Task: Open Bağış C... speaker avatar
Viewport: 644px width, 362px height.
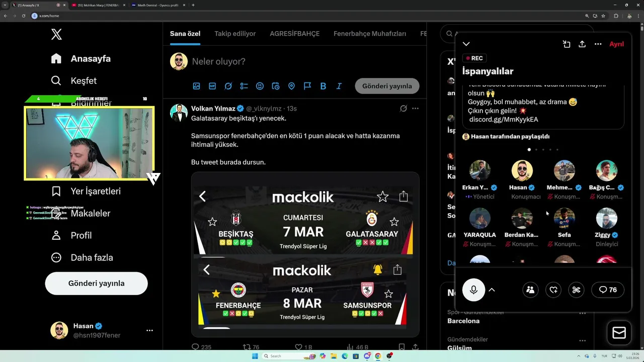Action: pos(606,170)
